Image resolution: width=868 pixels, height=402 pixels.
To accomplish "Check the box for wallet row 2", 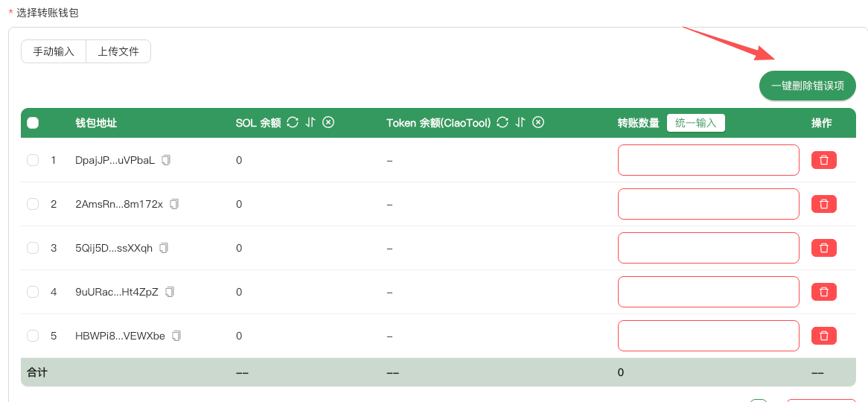I will pos(33,204).
